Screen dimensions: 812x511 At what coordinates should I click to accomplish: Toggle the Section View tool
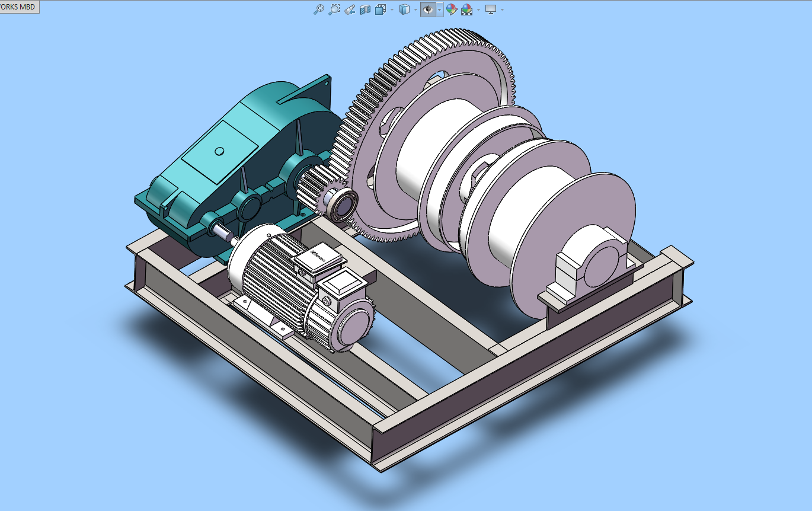(365, 9)
